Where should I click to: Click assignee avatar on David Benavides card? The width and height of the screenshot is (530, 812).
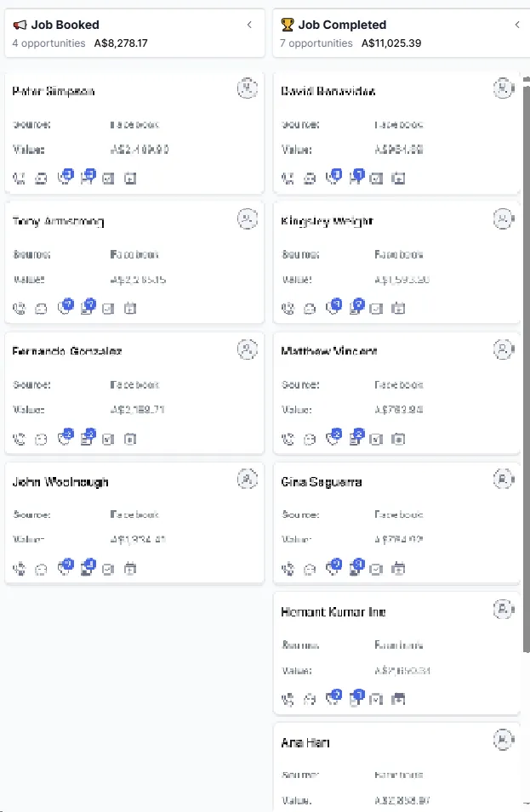(x=503, y=88)
